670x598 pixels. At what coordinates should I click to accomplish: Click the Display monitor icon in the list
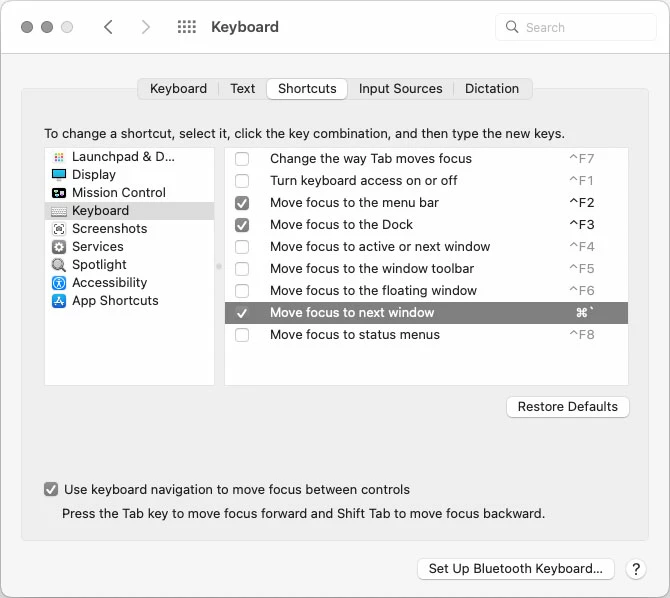pyautogui.click(x=59, y=175)
